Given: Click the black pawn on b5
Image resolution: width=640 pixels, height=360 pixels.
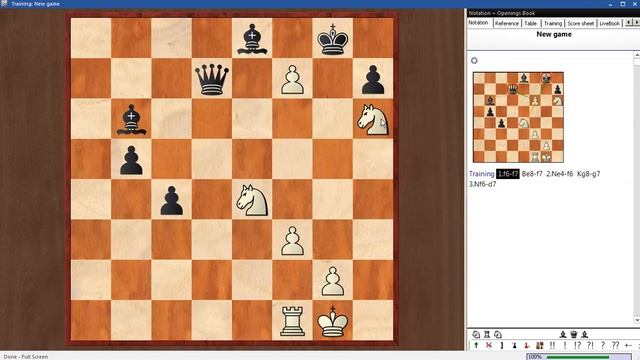Looking at the screenshot, I should [x=131, y=160].
